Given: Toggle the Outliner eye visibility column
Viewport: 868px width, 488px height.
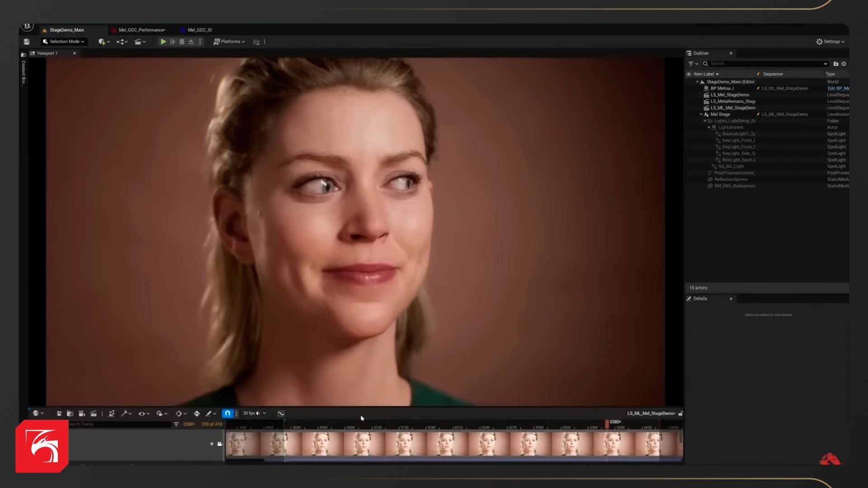Looking at the screenshot, I should click(689, 74).
